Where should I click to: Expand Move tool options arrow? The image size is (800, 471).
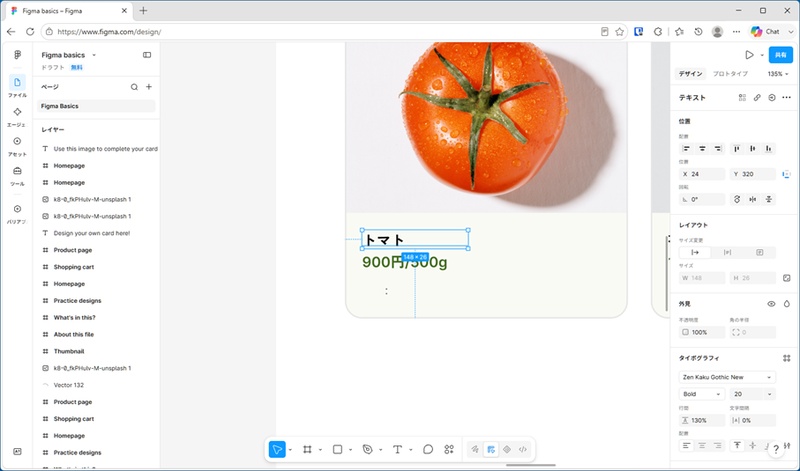[290, 450]
